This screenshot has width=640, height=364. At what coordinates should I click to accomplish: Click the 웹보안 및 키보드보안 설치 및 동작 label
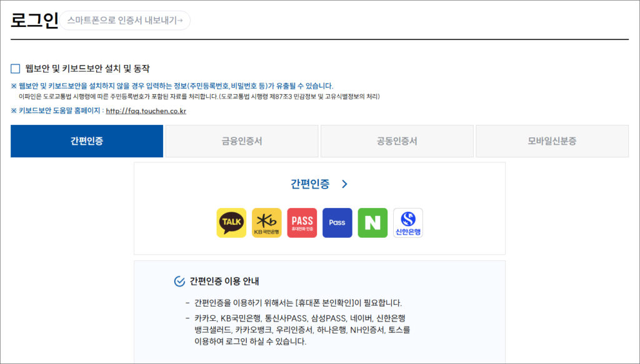coord(87,69)
